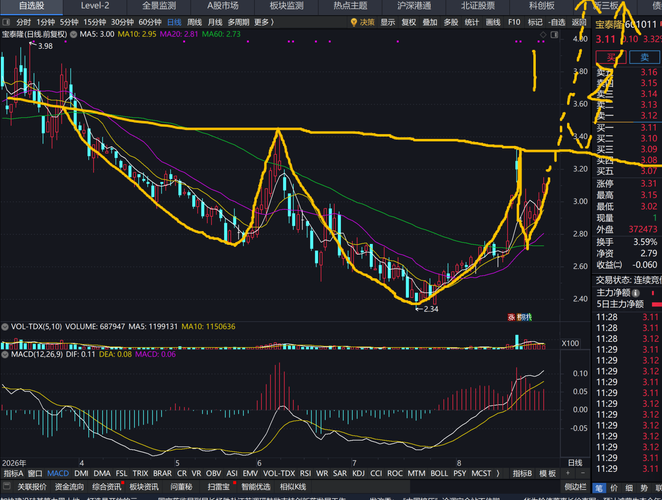662x500 pixels.
Task: Open the 资金流向 panel tab
Action: pos(69,487)
